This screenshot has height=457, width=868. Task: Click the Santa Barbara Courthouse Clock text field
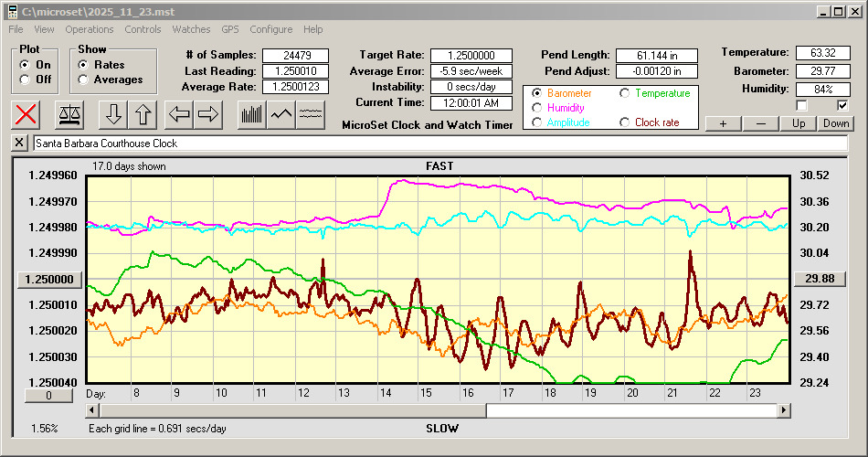pyautogui.click(x=439, y=143)
